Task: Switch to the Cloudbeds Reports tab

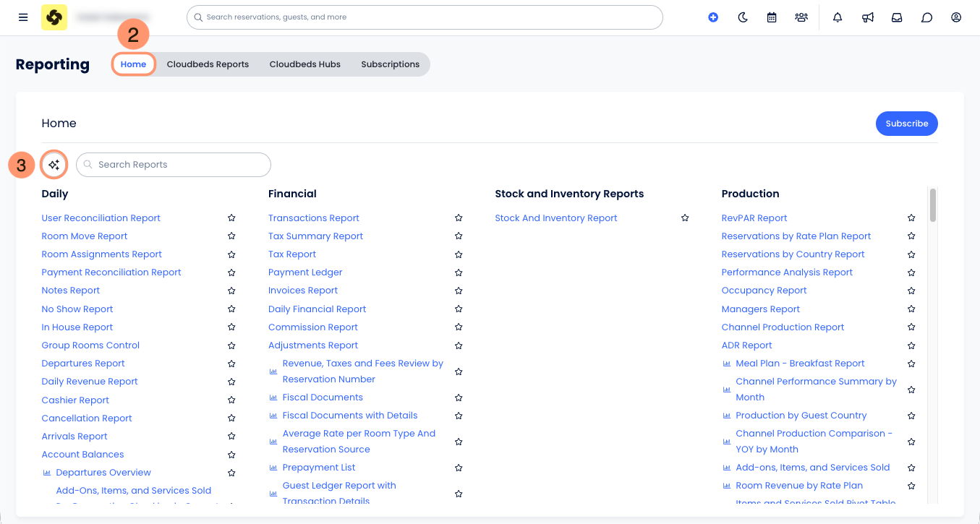Action: [x=208, y=64]
